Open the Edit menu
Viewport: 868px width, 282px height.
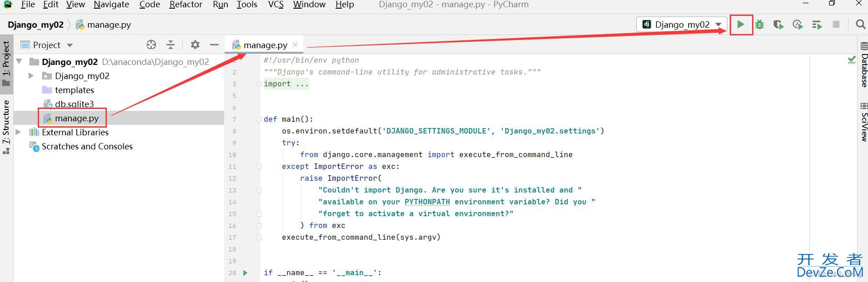50,5
